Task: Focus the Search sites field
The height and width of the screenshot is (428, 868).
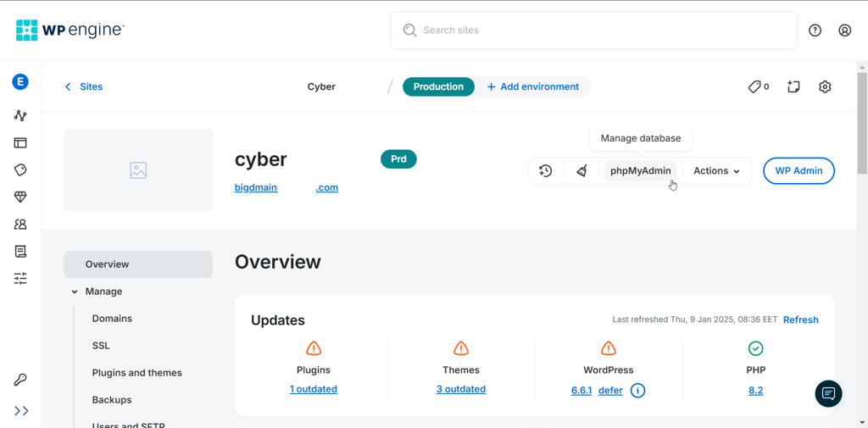Action: [x=594, y=31]
